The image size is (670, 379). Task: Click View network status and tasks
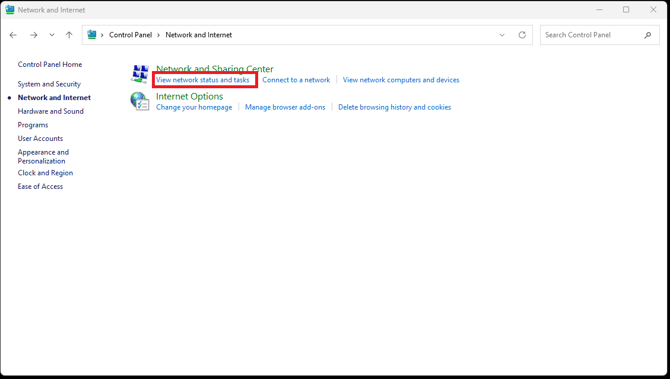[203, 80]
